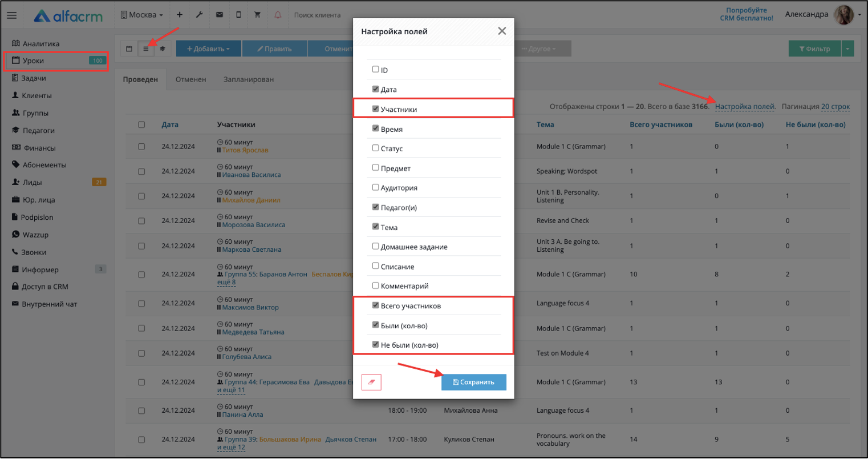Open the Добавить dropdown button

(x=208, y=49)
